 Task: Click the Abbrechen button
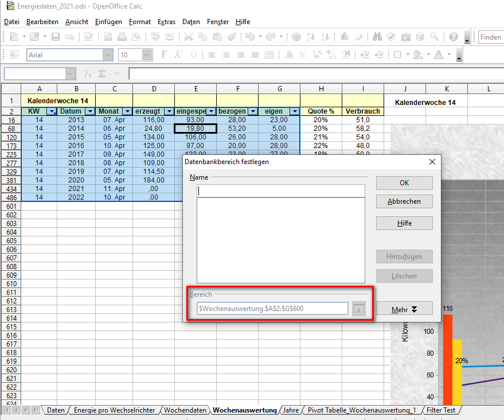pos(404,201)
